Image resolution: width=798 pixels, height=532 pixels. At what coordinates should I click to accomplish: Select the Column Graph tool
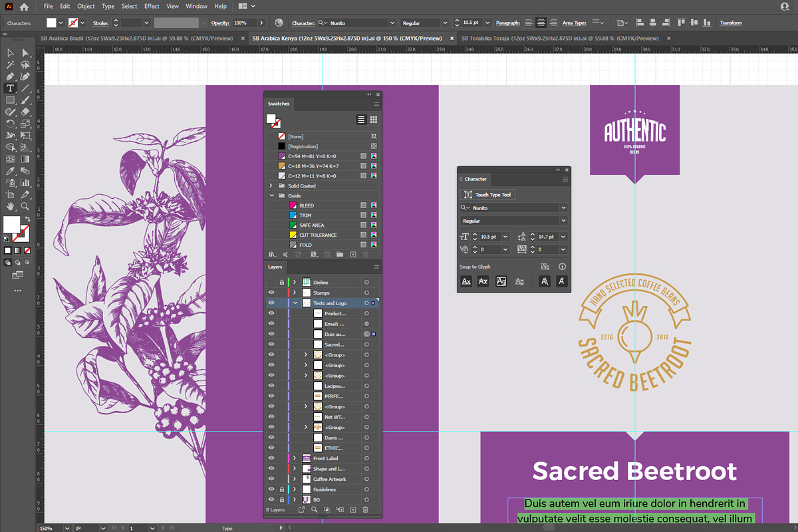pyautogui.click(x=25, y=183)
